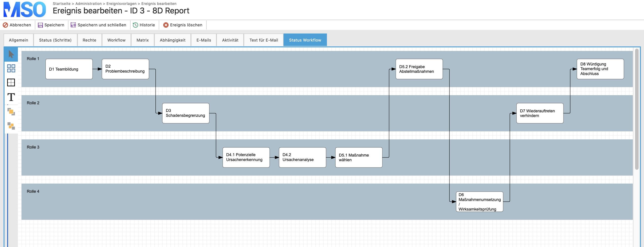Click Speichern und schließen
Viewport: 644px width, 247px height.
pos(98,25)
